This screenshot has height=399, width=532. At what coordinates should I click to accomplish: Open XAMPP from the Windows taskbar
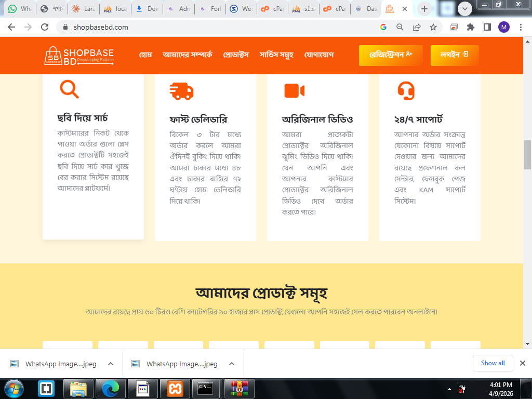coord(175,388)
